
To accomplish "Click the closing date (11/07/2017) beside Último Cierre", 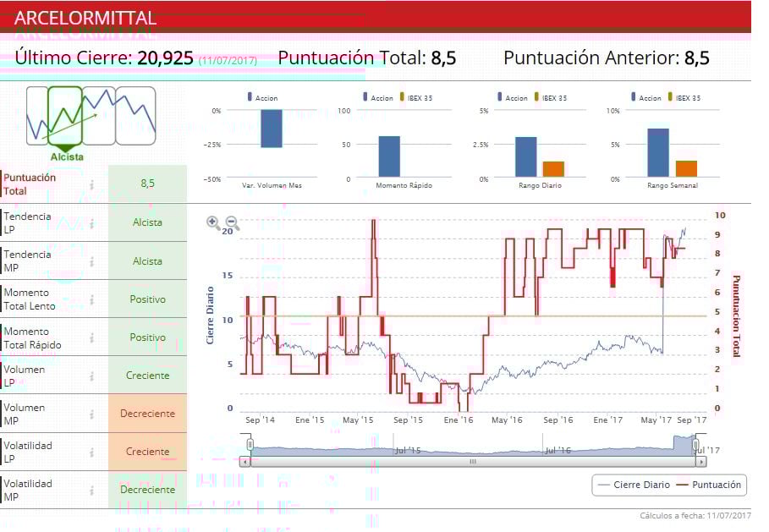I will pos(228,60).
